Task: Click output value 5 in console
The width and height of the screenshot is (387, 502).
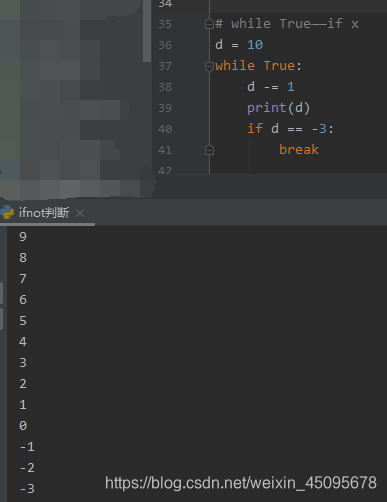Action: point(23,321)
